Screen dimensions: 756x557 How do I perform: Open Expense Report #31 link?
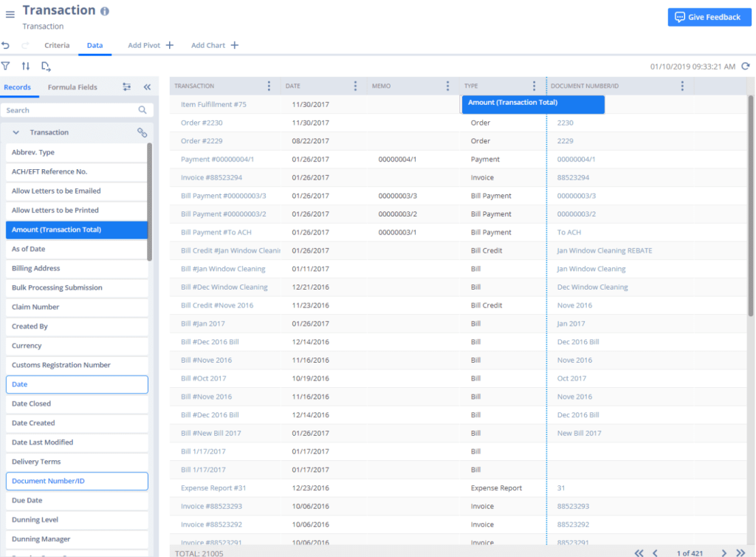pyautogui.click(x=213, y=488)
